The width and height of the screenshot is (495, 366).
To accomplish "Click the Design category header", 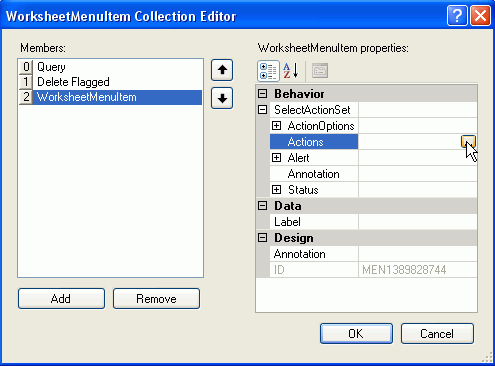I will (294, 238).
